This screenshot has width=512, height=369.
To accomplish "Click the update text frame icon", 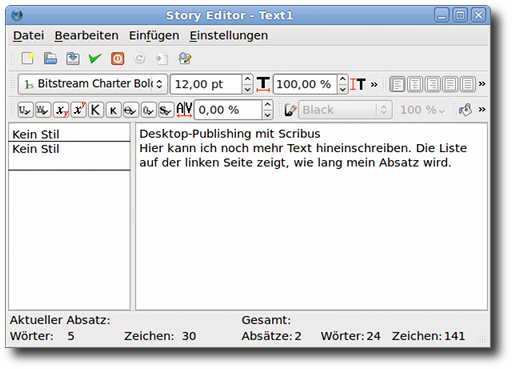I will click(162, 59).
